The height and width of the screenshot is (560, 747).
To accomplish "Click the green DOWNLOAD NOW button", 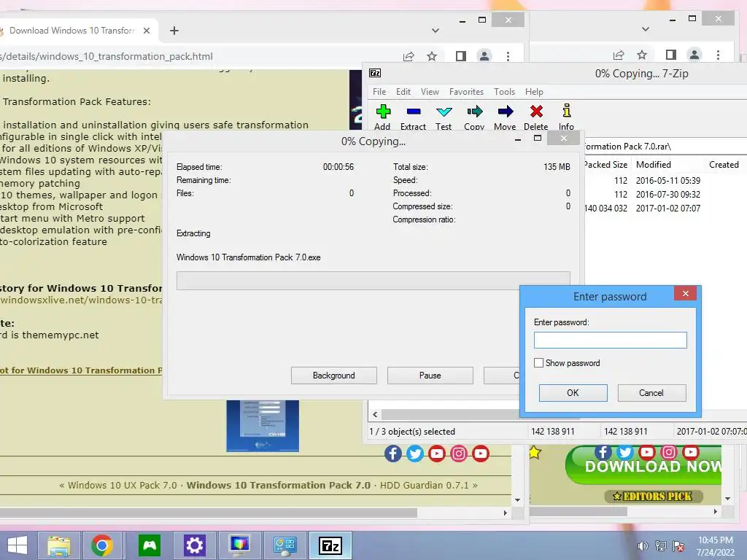I will [643, 465].
